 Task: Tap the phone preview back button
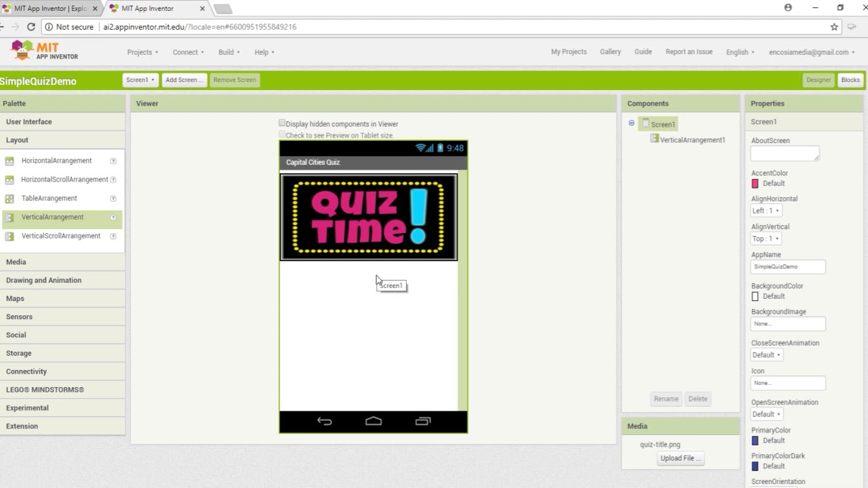point(325,422)
